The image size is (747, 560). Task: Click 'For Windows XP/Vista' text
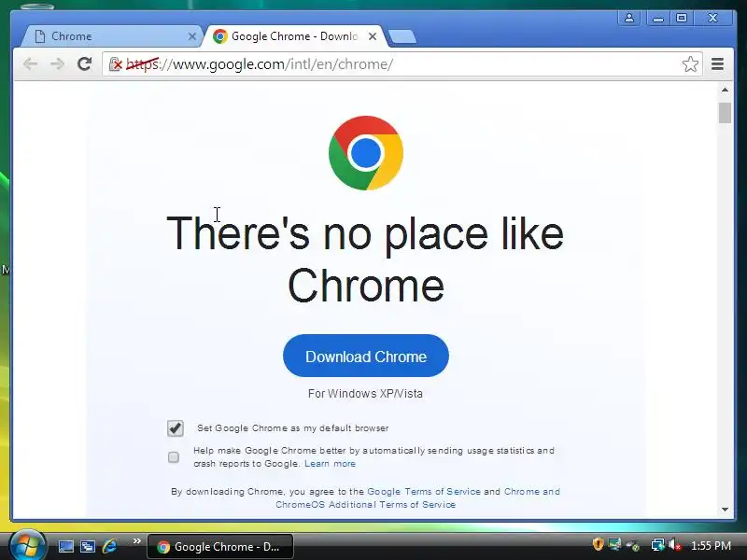tap(365, 394)
